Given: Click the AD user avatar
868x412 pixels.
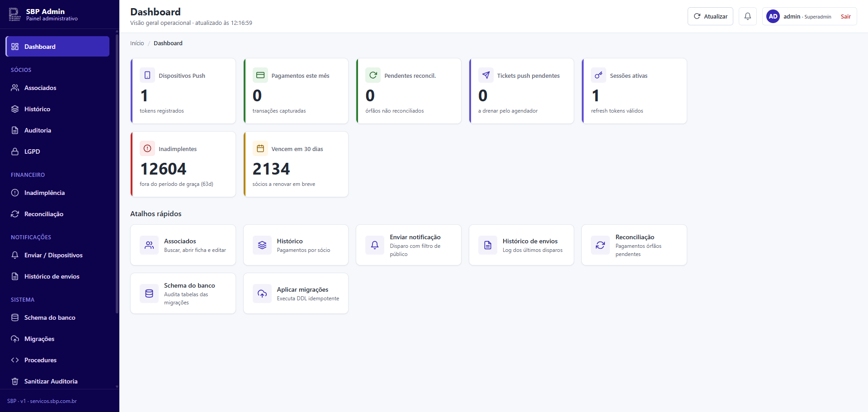Looking at the screenshot, I should (773, 16).
